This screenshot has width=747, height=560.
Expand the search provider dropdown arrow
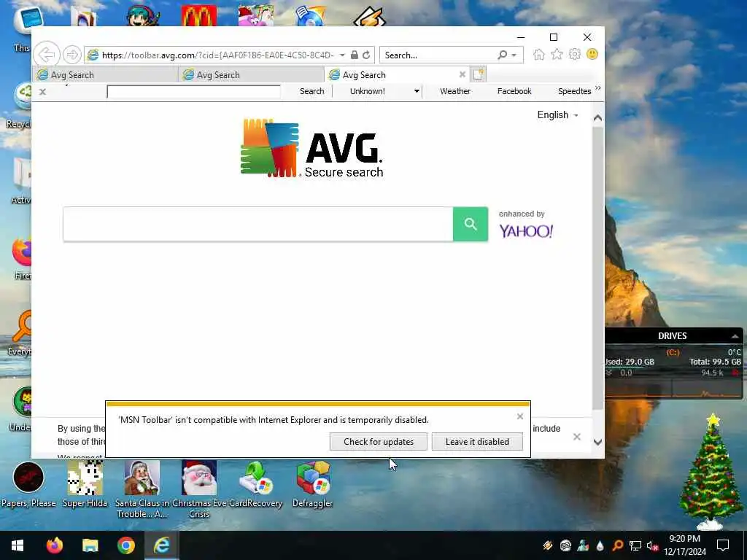point(514,55)
